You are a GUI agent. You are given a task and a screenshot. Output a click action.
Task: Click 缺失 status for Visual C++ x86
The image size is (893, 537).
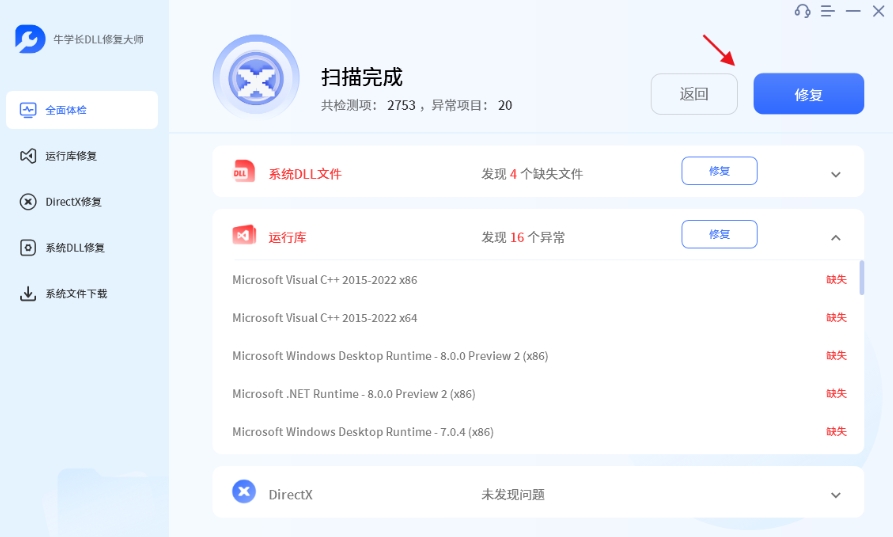(x=836, y=280)
